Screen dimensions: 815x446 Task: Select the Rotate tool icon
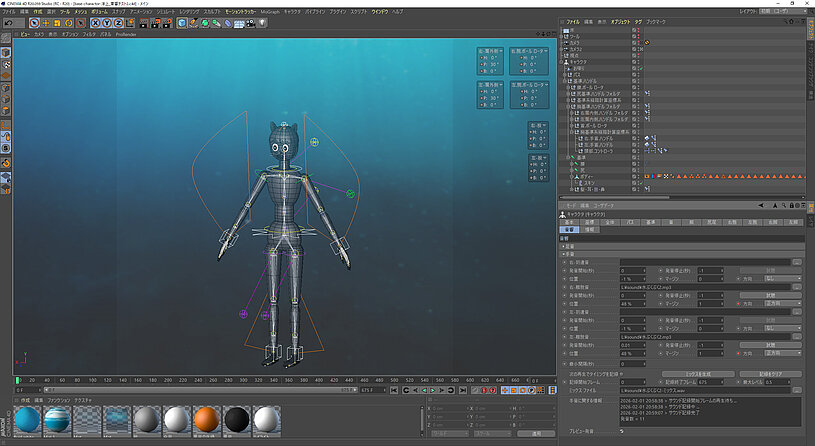click(x=68, y=21)
